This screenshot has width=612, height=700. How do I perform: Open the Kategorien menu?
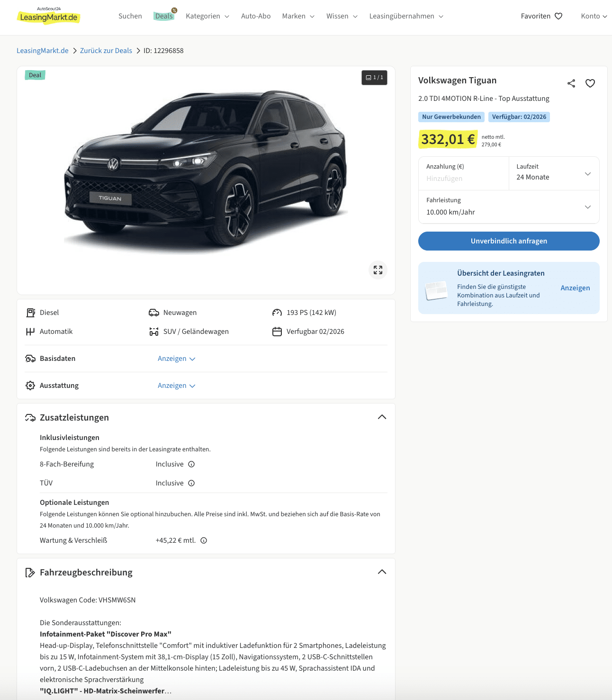coord(207,16)
